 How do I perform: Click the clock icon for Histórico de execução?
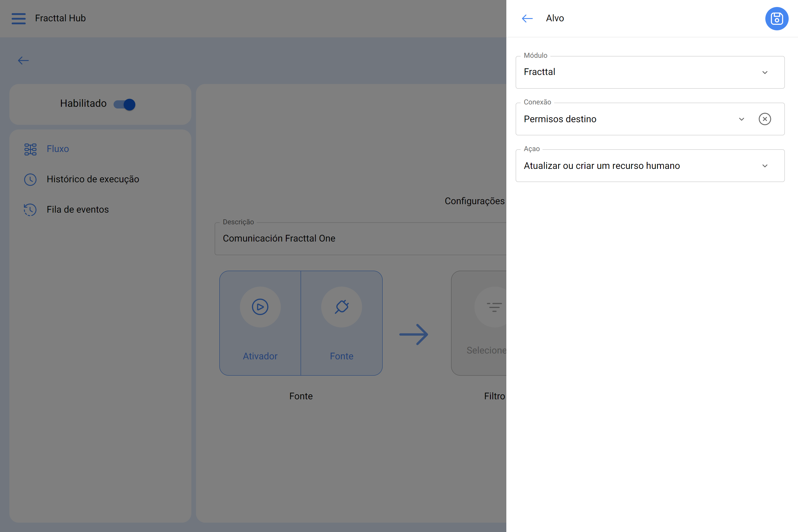(30, 179)
